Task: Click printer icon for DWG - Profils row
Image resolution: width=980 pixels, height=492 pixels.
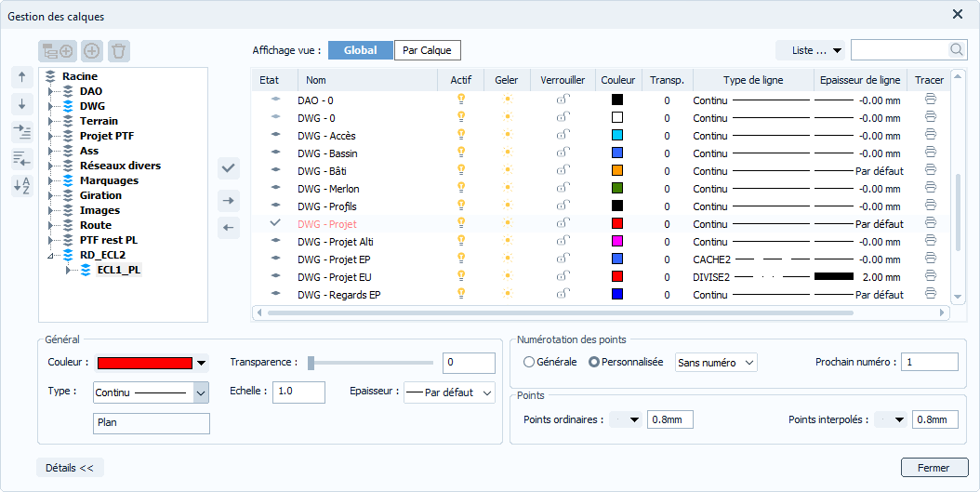Action: click(931, 205)
